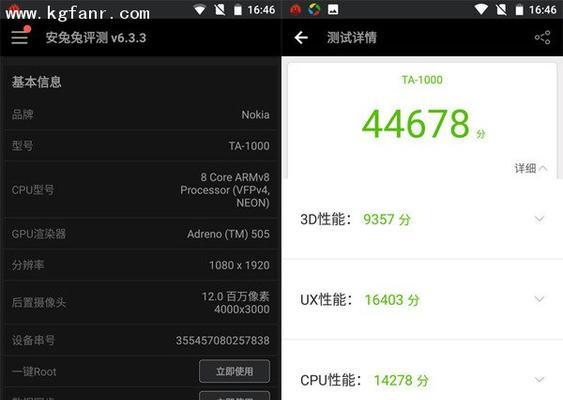Expand the UX性能 score row chevron

coord(539,299)
